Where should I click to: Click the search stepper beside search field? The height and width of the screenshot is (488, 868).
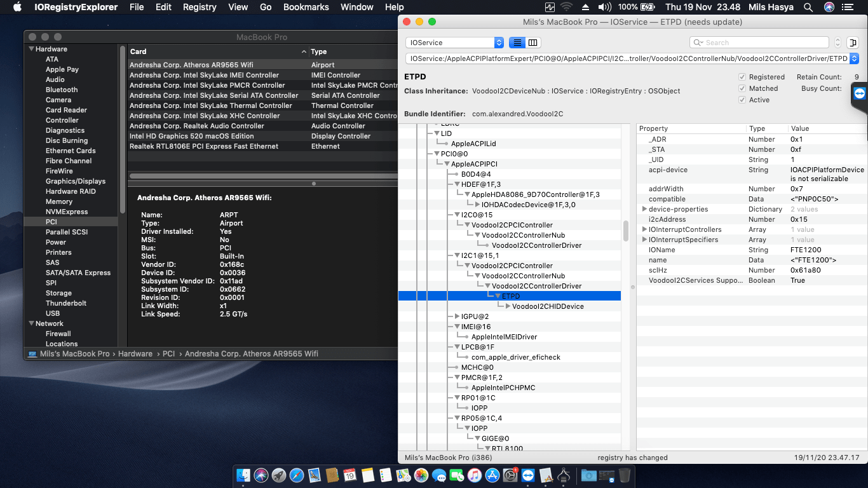click(x=837, y=43)
